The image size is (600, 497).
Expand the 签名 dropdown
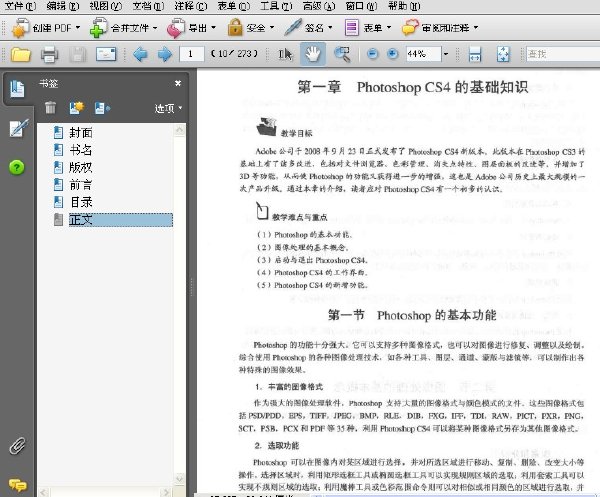click(x=330, y=28)
